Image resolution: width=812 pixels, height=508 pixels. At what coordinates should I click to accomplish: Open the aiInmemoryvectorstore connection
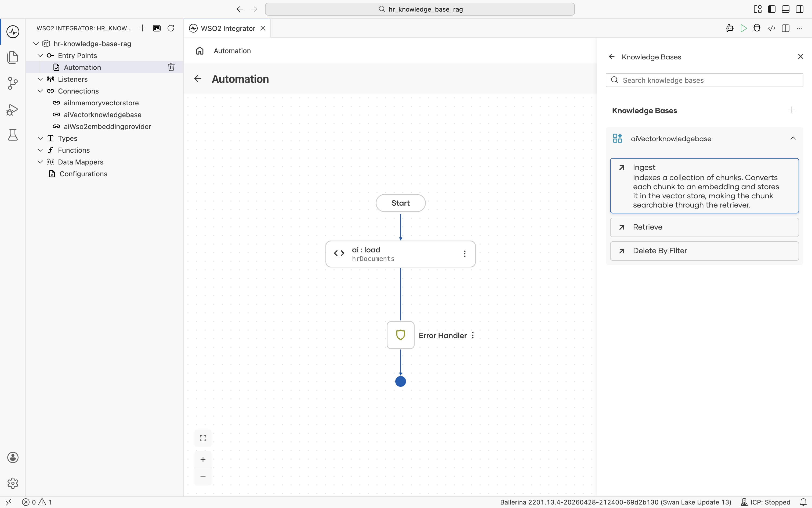105,103
